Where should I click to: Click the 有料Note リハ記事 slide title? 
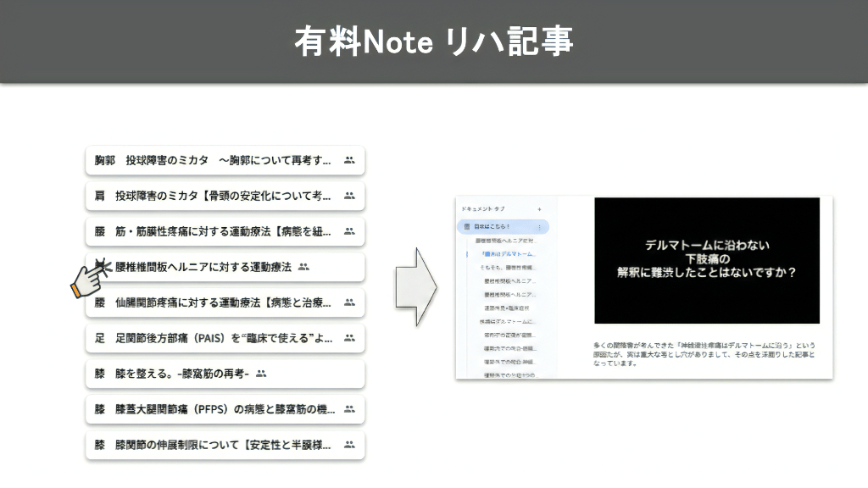[x=434, y=42]
